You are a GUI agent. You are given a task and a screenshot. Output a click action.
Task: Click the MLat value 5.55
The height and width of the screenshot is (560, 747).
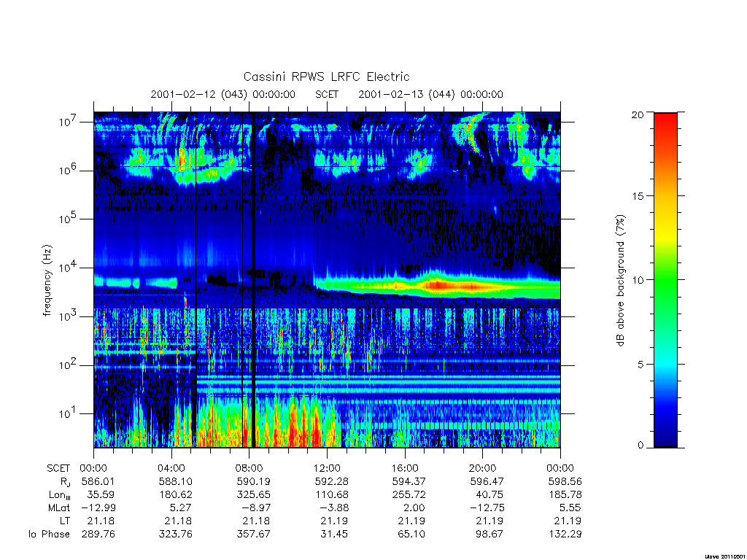[x=570, y=507]
